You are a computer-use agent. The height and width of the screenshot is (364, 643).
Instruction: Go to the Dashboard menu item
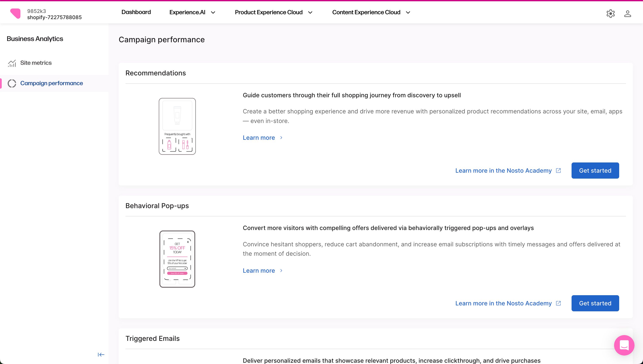tap(136, 12)
